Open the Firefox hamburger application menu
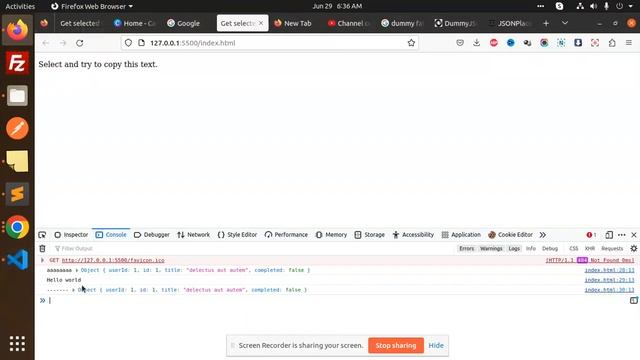Viewport: 640px width, 360px height. tap(629, 43)
